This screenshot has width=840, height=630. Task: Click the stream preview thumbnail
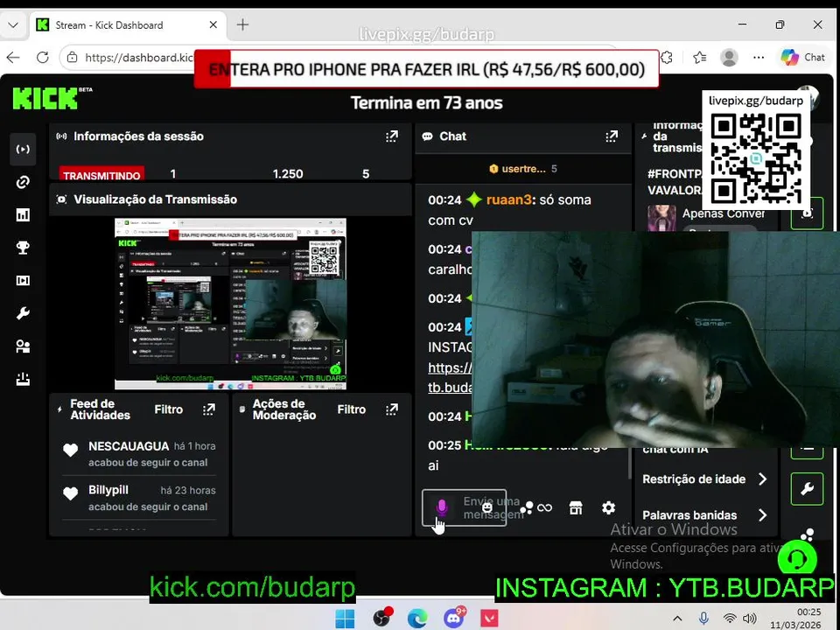click(x=230, y=304)
